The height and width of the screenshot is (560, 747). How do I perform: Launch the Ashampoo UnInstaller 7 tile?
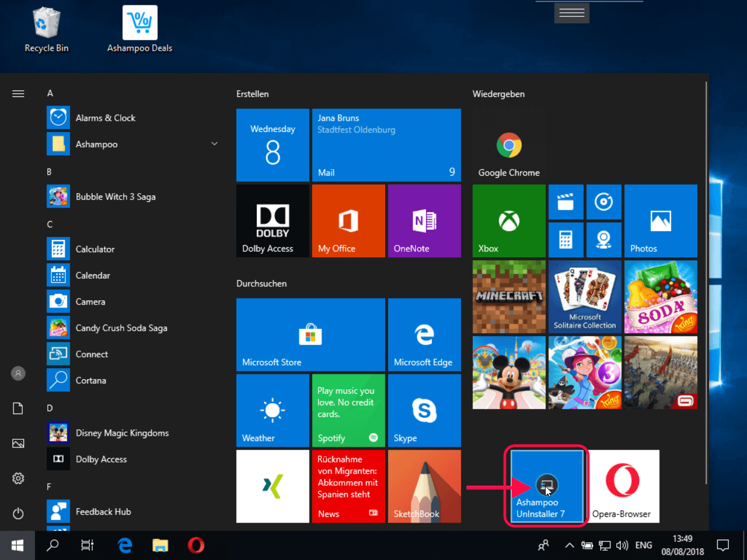click(547, 487)
